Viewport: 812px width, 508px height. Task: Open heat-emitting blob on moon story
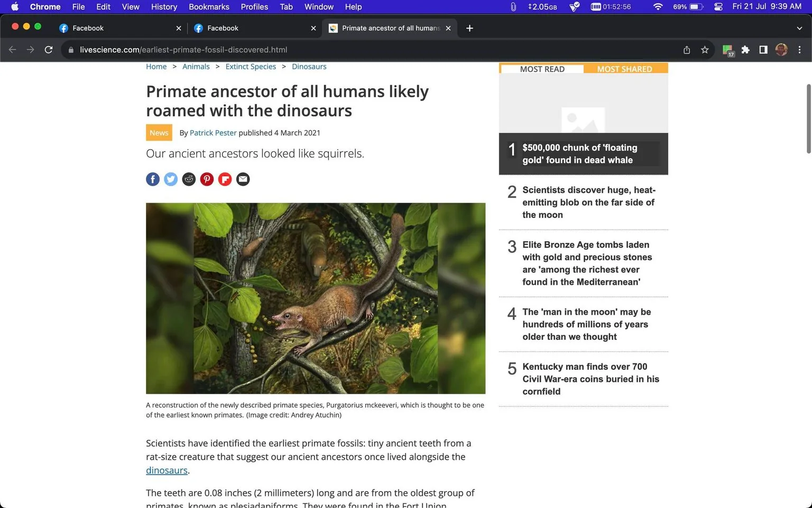click(588, 202)
